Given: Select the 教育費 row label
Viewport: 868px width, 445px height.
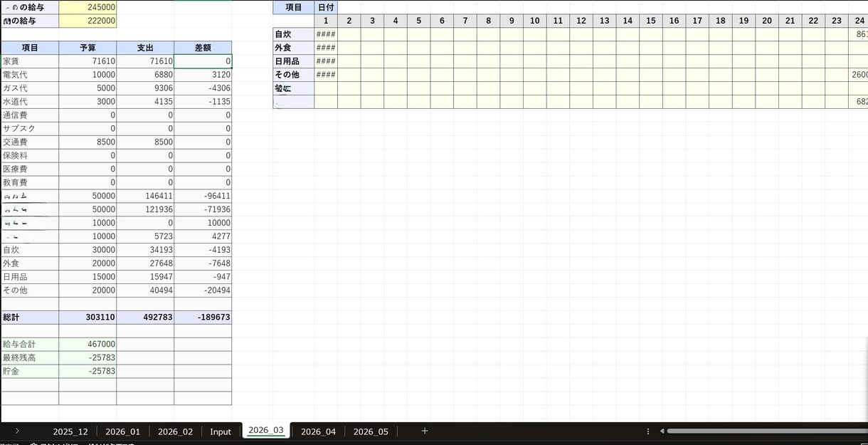Looking at the screenshot, I should 30,183.
